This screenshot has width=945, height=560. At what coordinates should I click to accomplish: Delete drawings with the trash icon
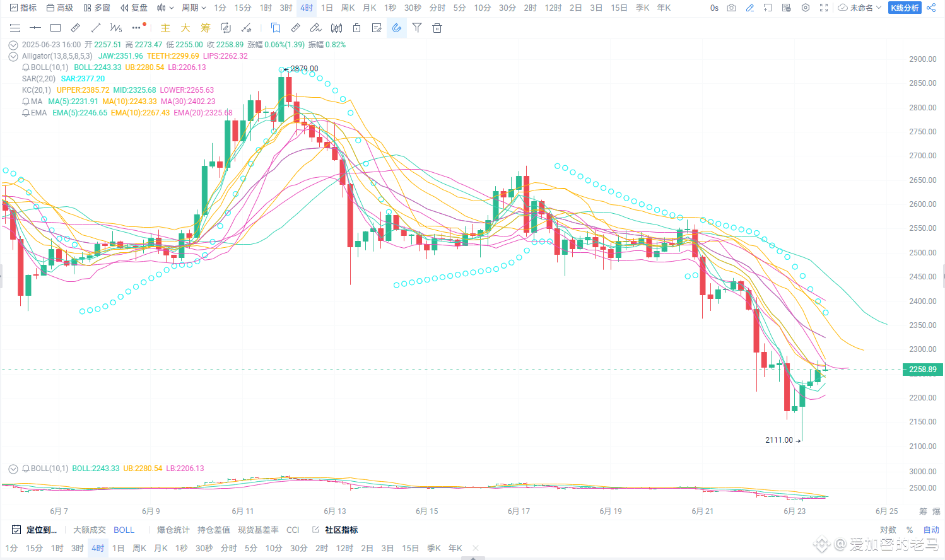pos(437,28)
